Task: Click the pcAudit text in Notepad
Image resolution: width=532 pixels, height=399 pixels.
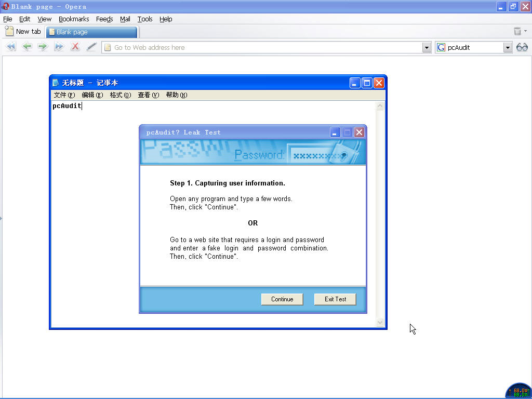Action: point(67,106)
